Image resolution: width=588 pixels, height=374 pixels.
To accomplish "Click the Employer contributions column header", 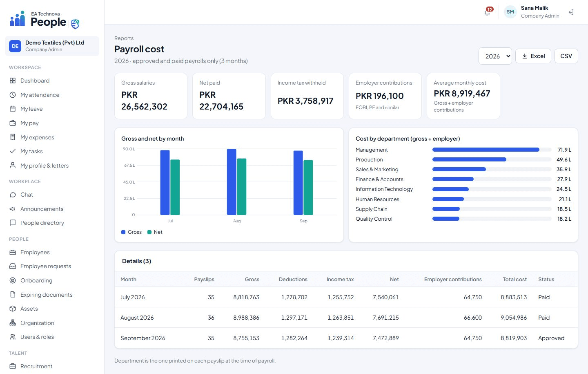I will [453, 280].
